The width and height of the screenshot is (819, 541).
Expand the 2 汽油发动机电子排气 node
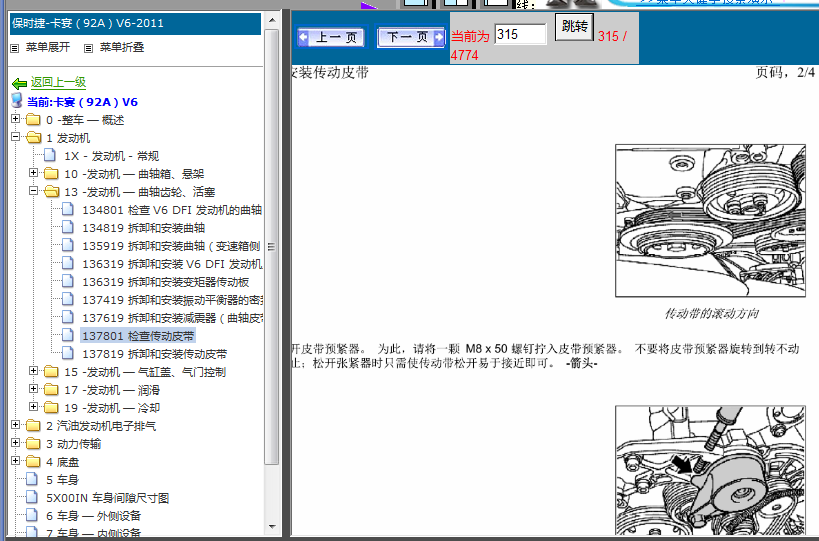point(16,425)
